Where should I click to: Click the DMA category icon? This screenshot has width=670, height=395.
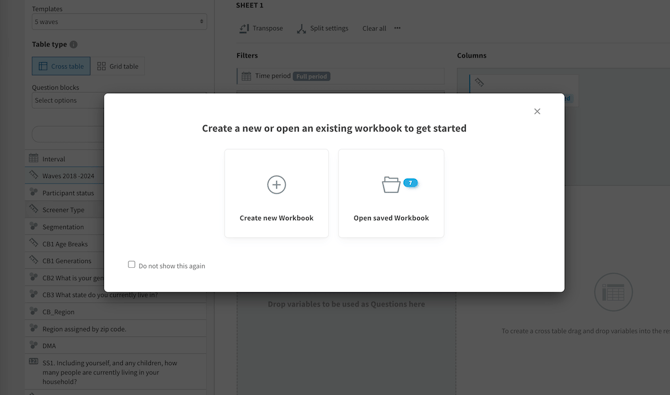(33, 344)
